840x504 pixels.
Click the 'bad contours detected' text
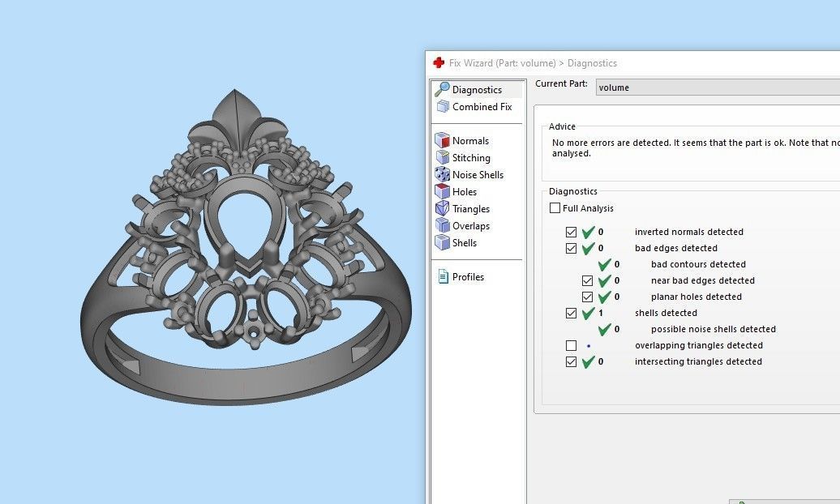[698, 264]
